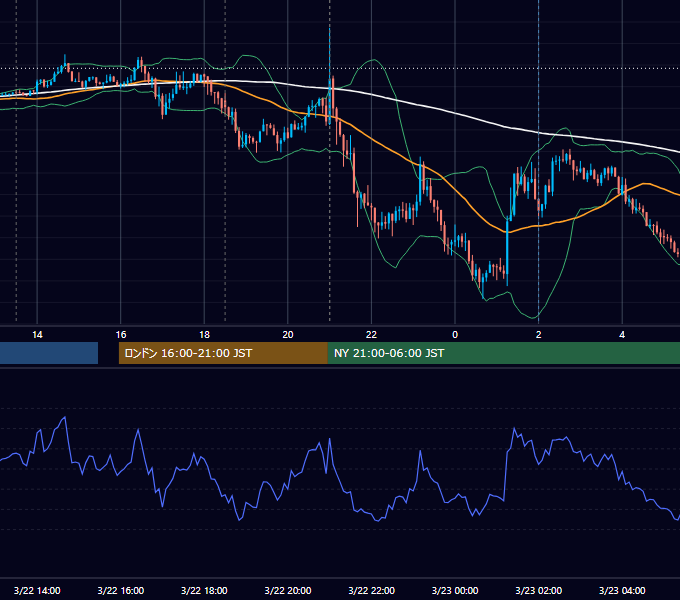Click the "16" hour label on price chart axis

[x=121, y=335]
